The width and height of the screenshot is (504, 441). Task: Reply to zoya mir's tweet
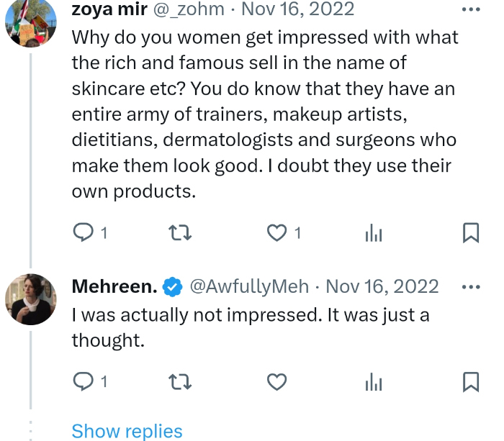[x=85, y=232]
